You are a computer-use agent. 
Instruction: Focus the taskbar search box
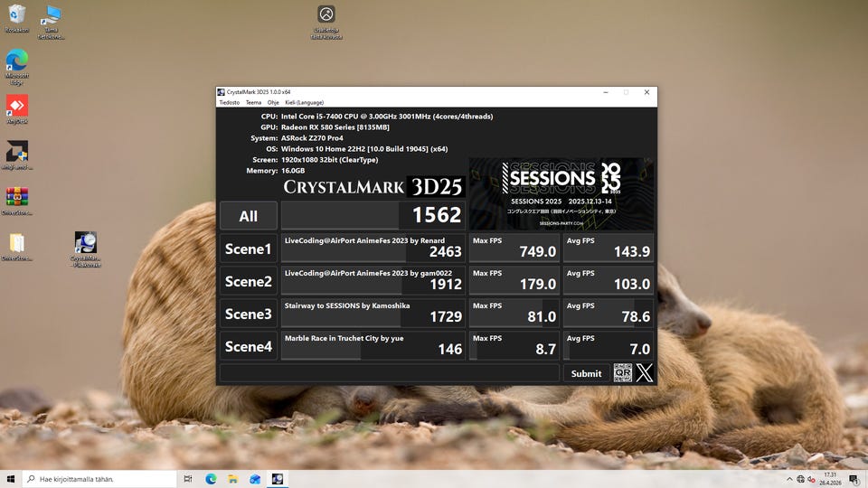[x=99, y=479]
